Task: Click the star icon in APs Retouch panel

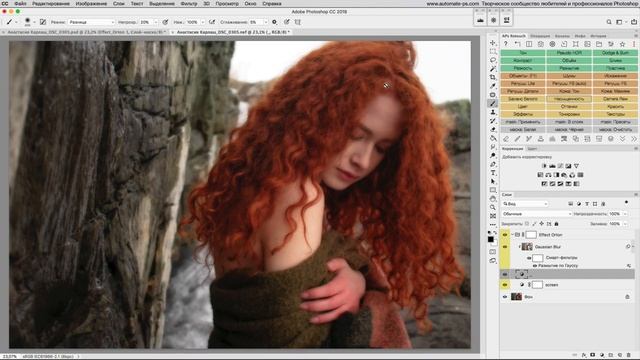Action: pos(622,44)
